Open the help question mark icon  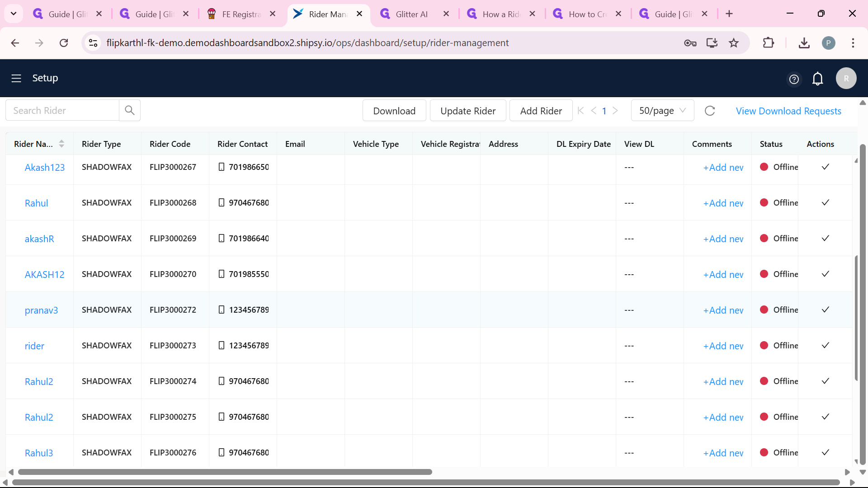point(794,79)
